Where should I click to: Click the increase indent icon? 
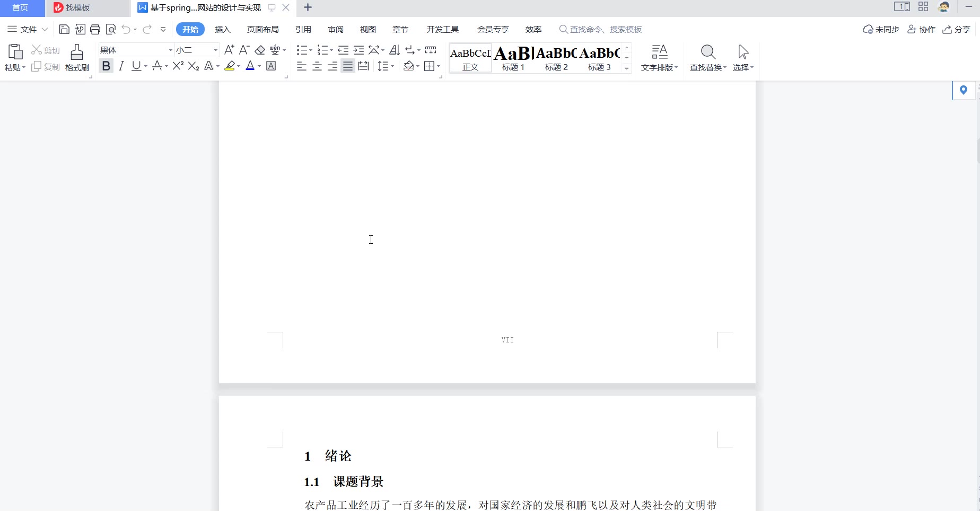(359, 50)
